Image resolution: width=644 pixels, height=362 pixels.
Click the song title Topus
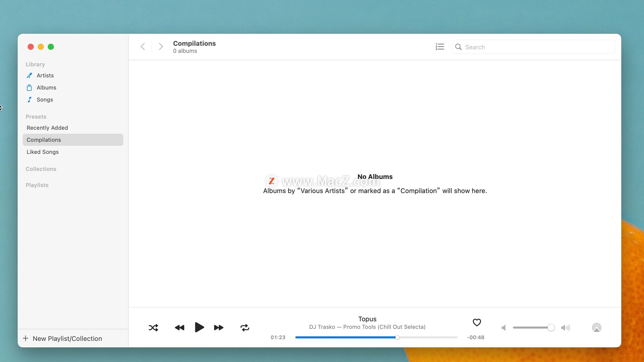pos(367,319)
